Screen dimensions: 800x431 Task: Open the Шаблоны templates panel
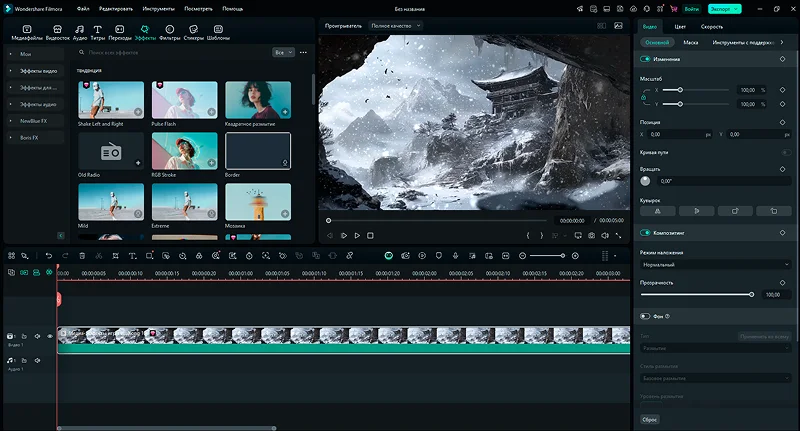click(218, 33)
